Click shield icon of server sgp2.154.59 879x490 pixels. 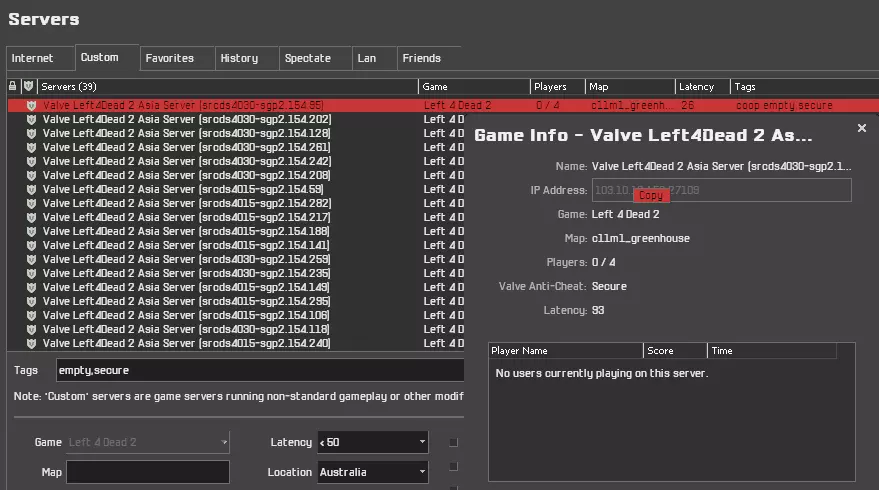(31, 189)
